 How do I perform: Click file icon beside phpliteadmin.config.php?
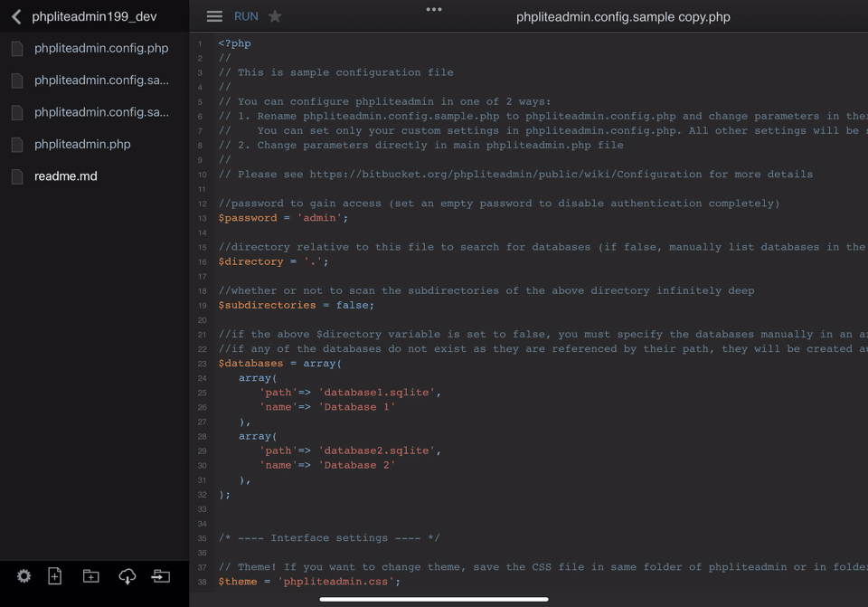pos(17,49)
